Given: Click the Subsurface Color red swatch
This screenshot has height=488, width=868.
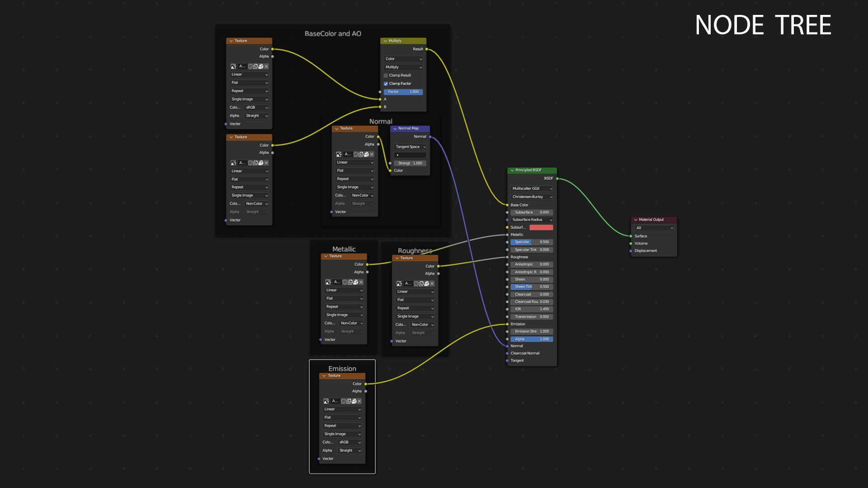Looking at the screenshot, I should point(541,228).
